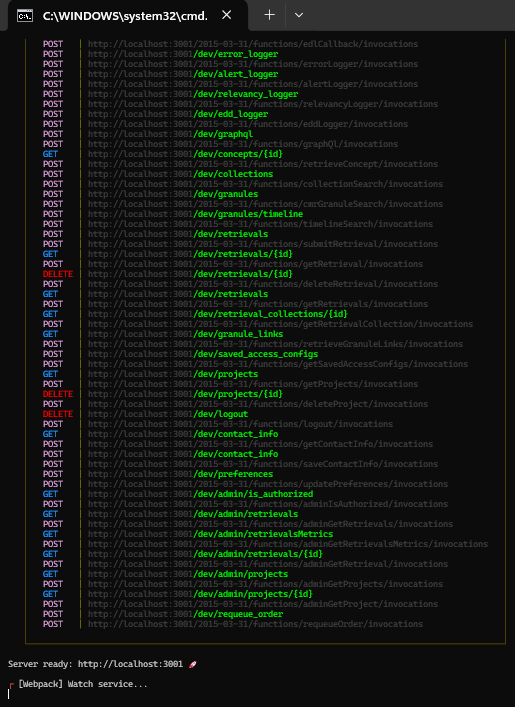The height and width of the screenshot is (707, 515).
Task: Click the functions/adminGetRetrievalsMetrics/invocations URL
Action: click(288, 544)
